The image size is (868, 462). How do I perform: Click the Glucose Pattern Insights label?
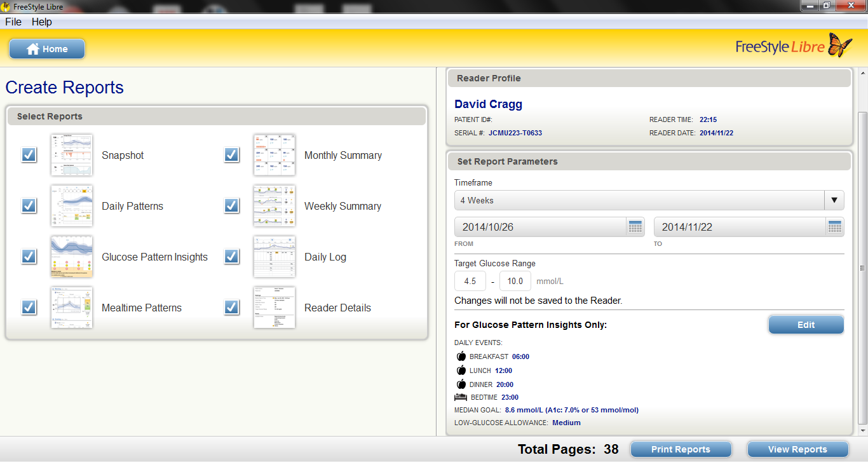(x=154, y=257)
